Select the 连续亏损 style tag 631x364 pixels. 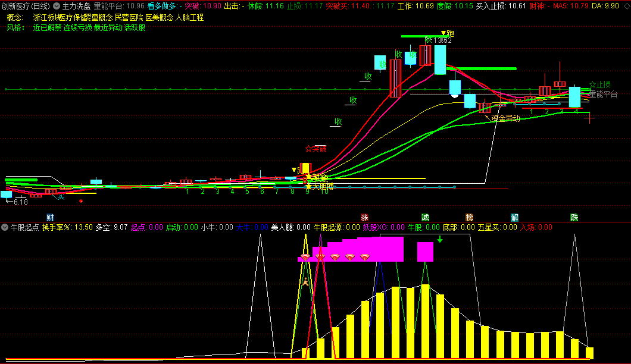[x=77, y=28]
